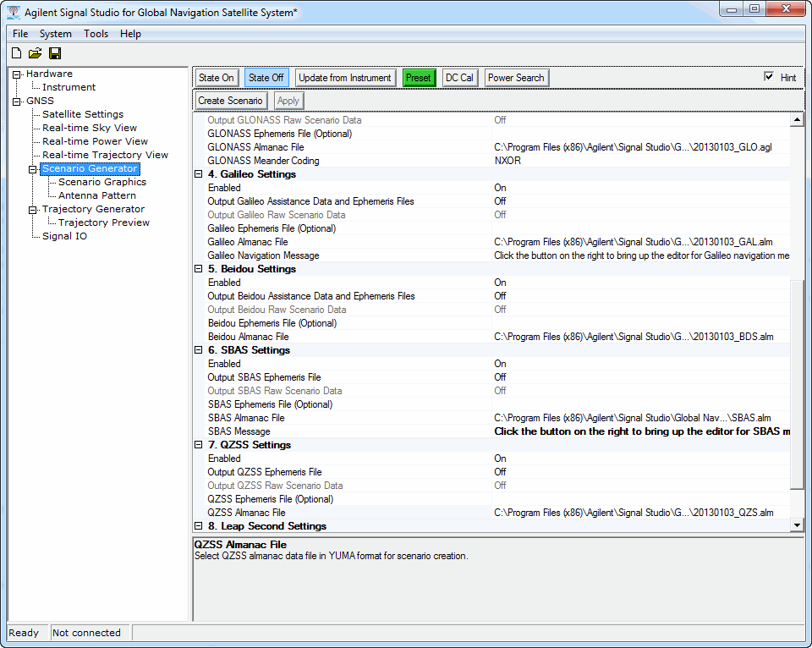812x648 pixels.
Task: Select Satellite Settings tree item
Action: click(83, 114)
